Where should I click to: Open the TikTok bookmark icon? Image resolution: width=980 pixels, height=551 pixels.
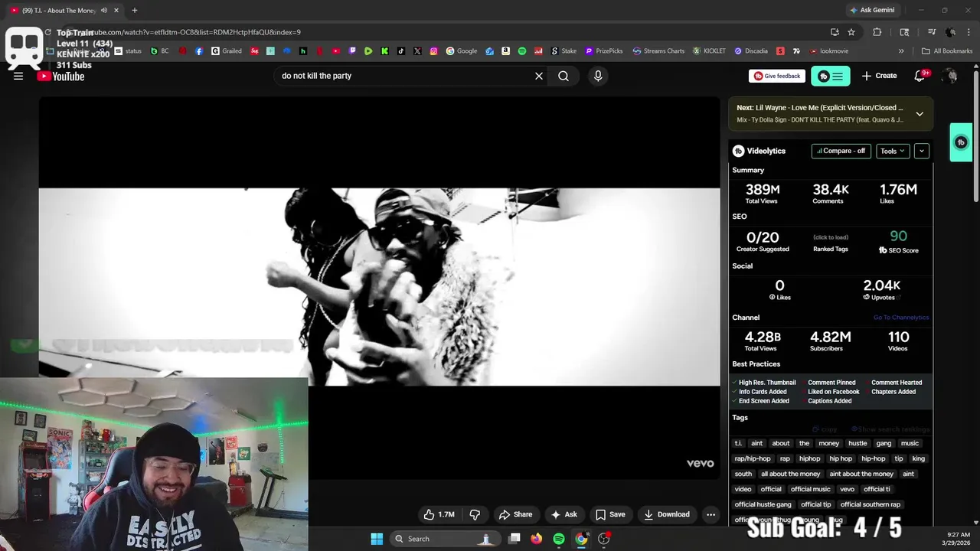401,51
